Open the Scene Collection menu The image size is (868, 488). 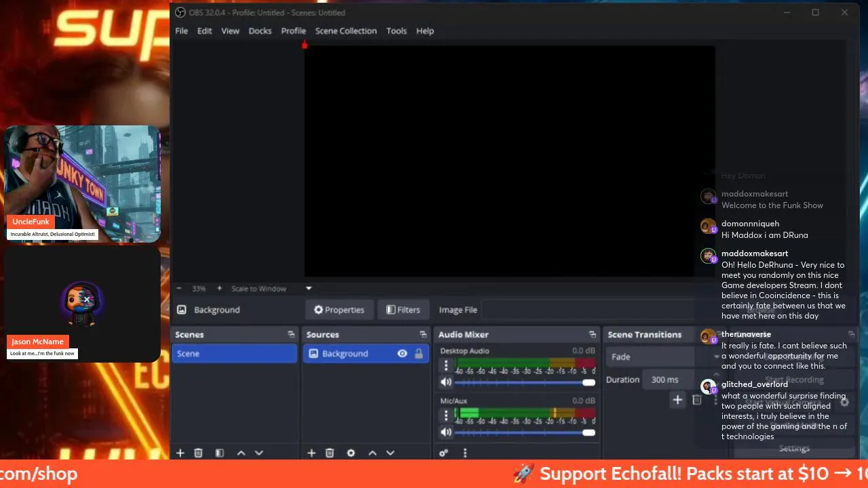[346, 30]
